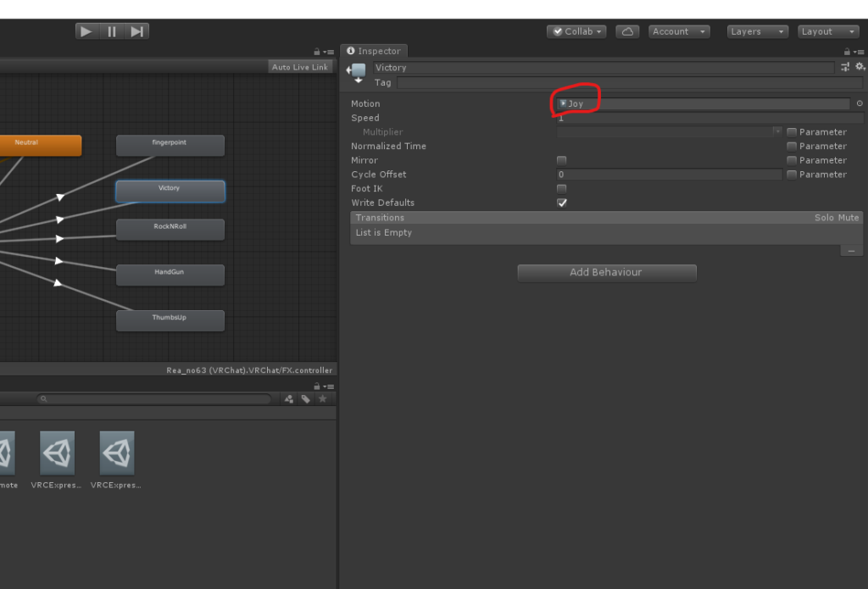Image resolution: width=868 pixels, height=589 pixels.
Task: Click the Cycle Offset value field
Action: 670,175
